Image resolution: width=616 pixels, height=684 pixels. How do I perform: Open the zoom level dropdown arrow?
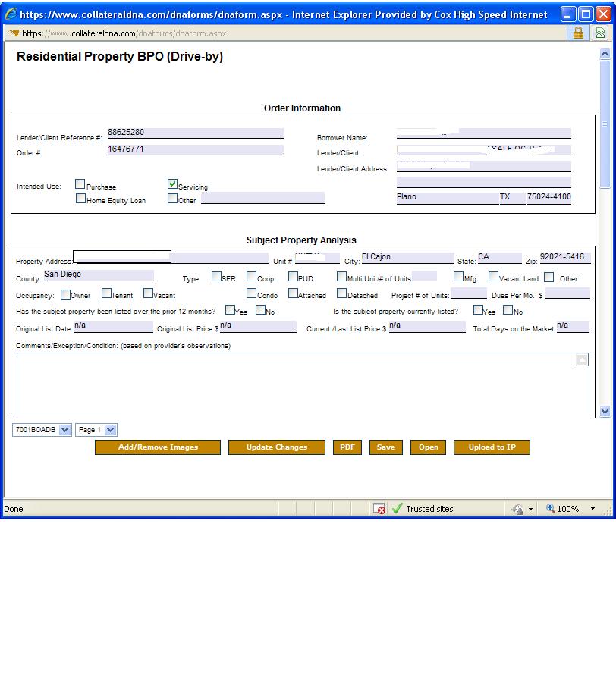(593, 509)
